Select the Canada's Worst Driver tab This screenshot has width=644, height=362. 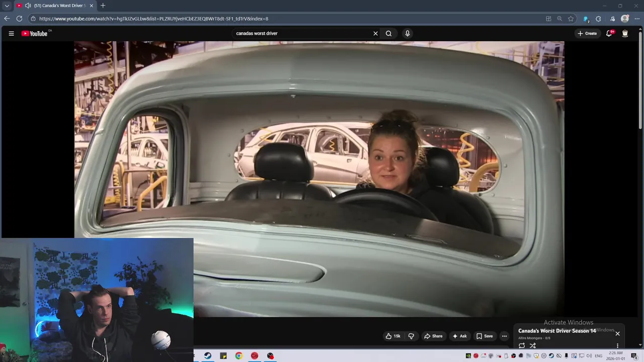54,6
